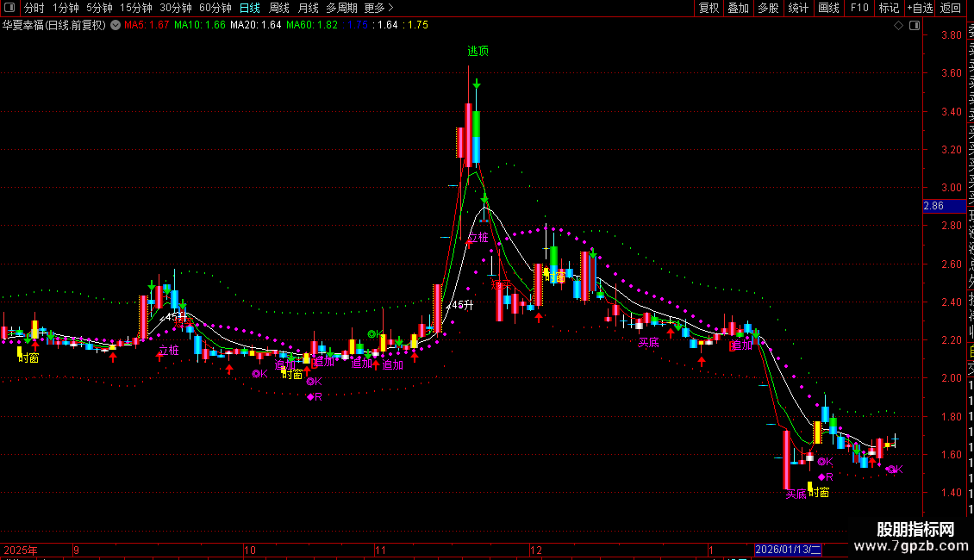Toggle the left sidebar panel icon
Screen dimensions: 974x560
coord(9,8)
